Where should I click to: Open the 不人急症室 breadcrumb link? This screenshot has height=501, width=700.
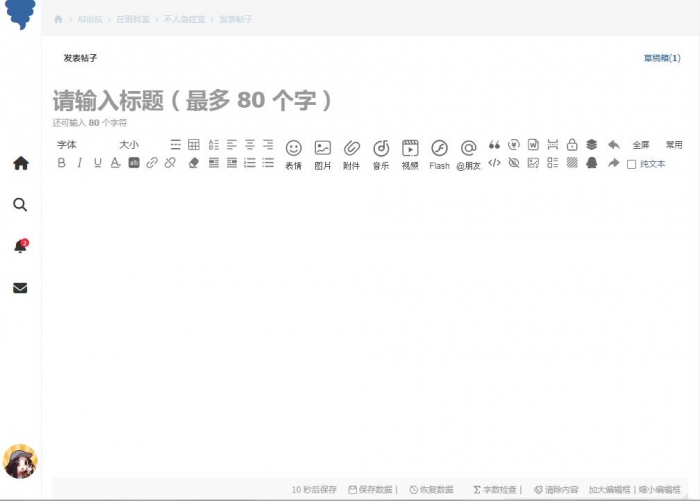(x=184, y=19)
